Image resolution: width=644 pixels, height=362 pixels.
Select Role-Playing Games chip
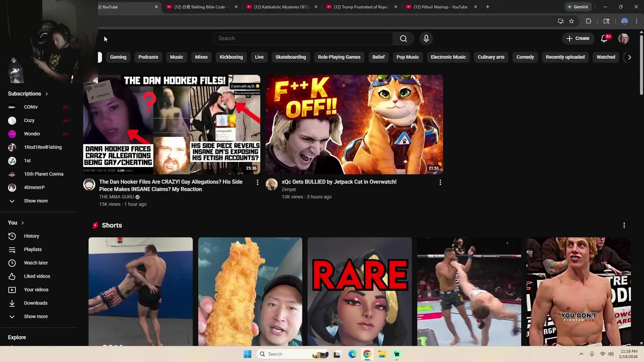[339, 57]
